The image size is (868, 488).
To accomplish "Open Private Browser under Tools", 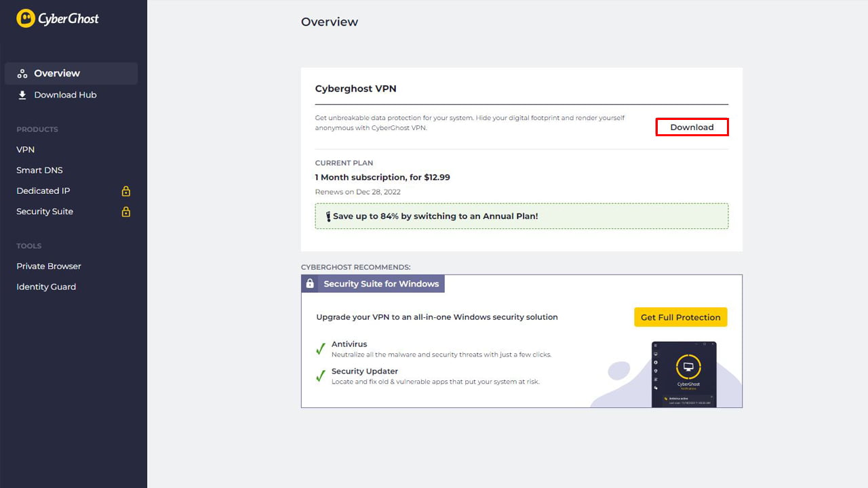I will pyautogui.click(x=48, y=266).
